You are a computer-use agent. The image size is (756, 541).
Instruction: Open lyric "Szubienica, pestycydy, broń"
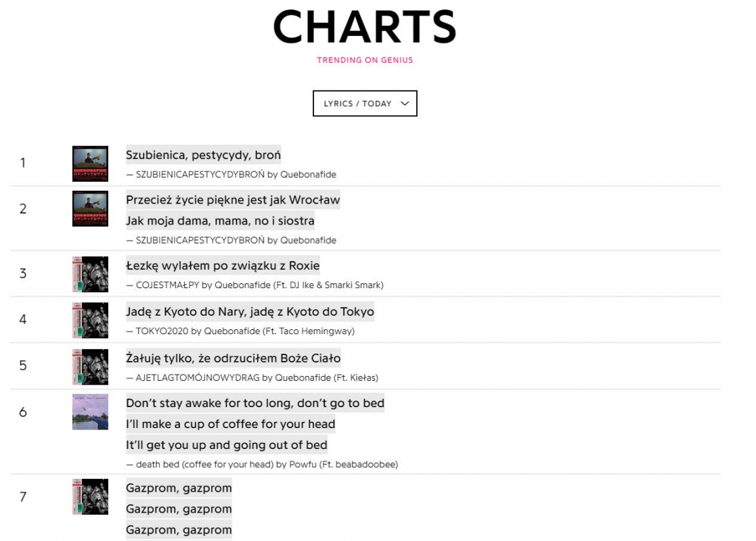(203, 155)
